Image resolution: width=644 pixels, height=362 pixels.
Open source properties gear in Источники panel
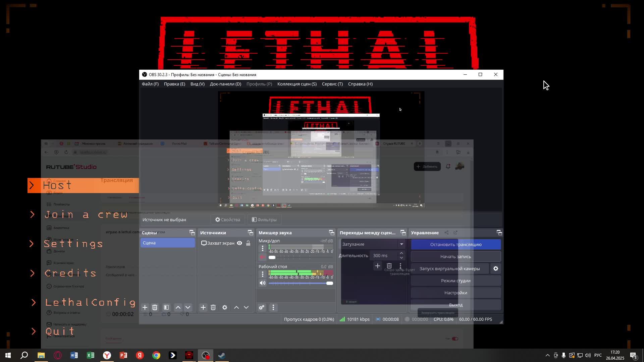point(225,307)
